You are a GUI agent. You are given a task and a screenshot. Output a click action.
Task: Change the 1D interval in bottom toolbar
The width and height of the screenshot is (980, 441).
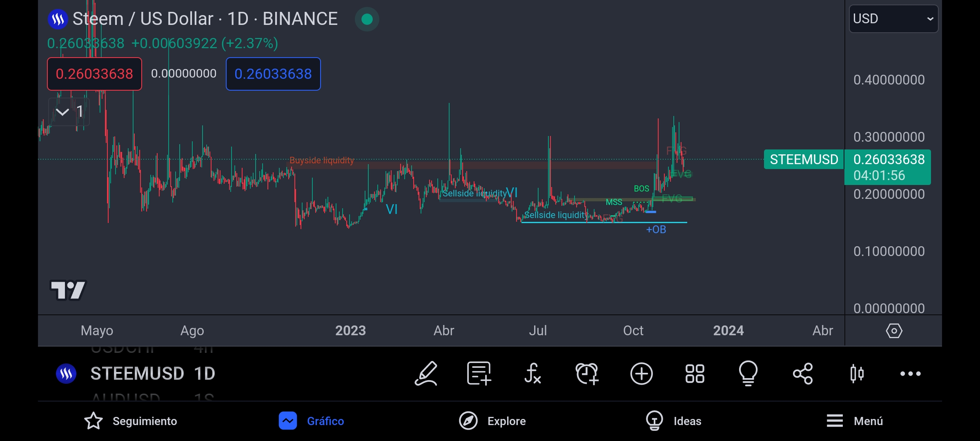(x=205, y=373)
